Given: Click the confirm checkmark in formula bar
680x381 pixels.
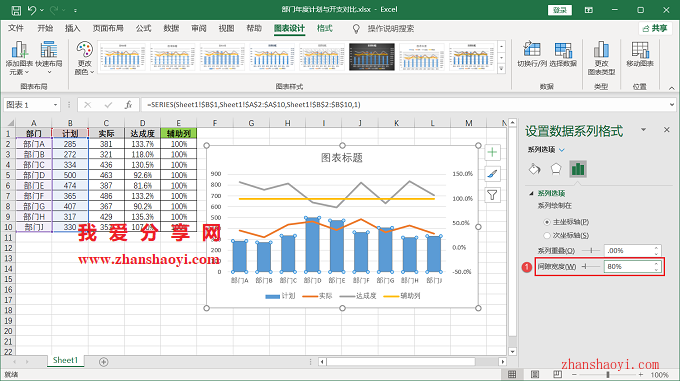Looking at the screenshot, I should coord(108,105).
